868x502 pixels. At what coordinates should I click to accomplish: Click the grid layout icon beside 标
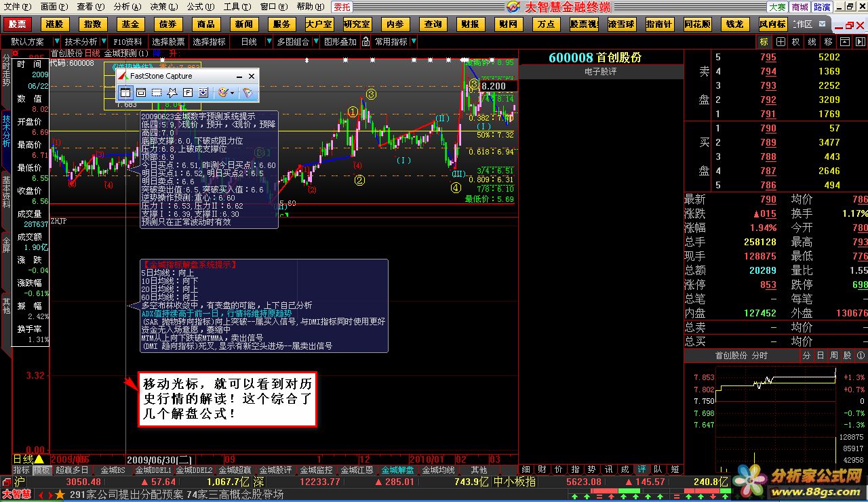click(x=781, y=41)
